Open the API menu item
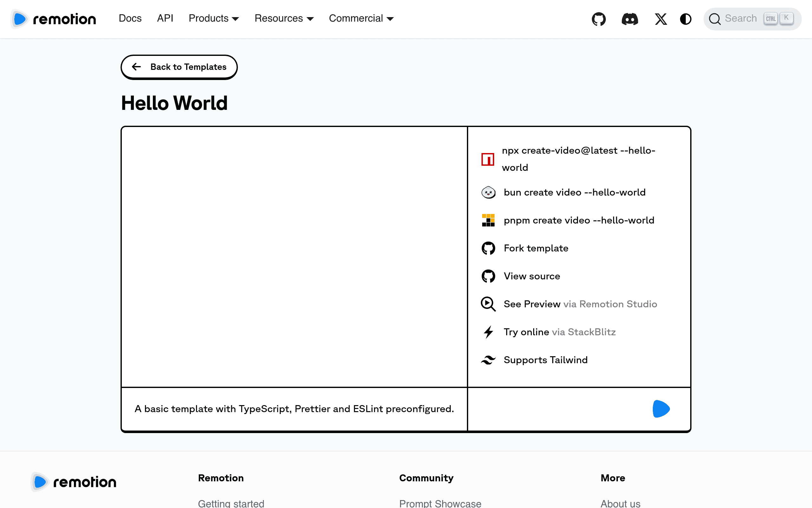Viewport: 812px width, 508px height. click(x=165, y=18)
